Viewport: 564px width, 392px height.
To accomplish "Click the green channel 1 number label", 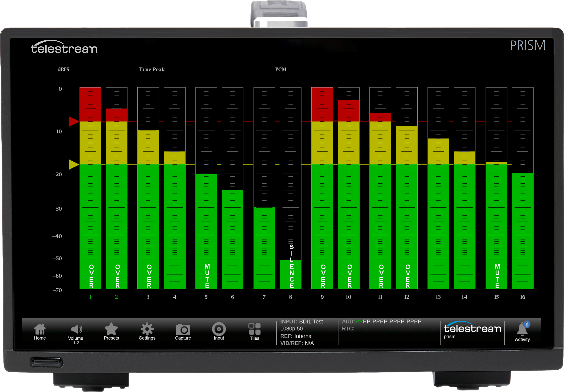I will (90, 297).
